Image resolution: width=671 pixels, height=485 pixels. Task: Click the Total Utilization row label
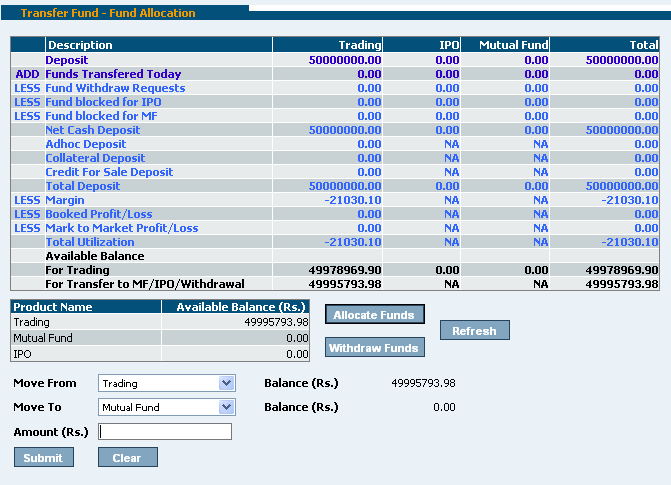pos(90,242)
